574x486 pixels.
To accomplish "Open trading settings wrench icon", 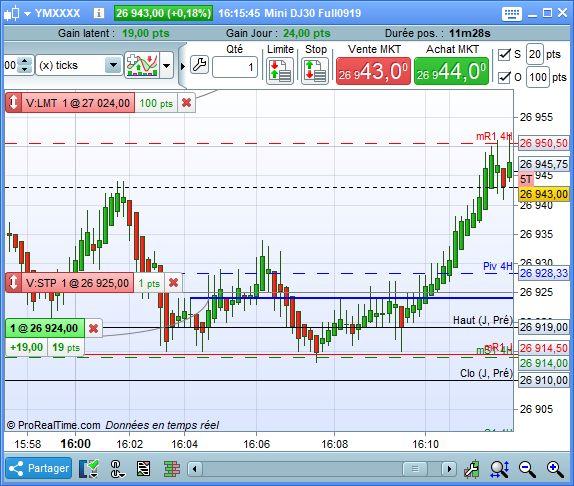I will click(200, 65).
